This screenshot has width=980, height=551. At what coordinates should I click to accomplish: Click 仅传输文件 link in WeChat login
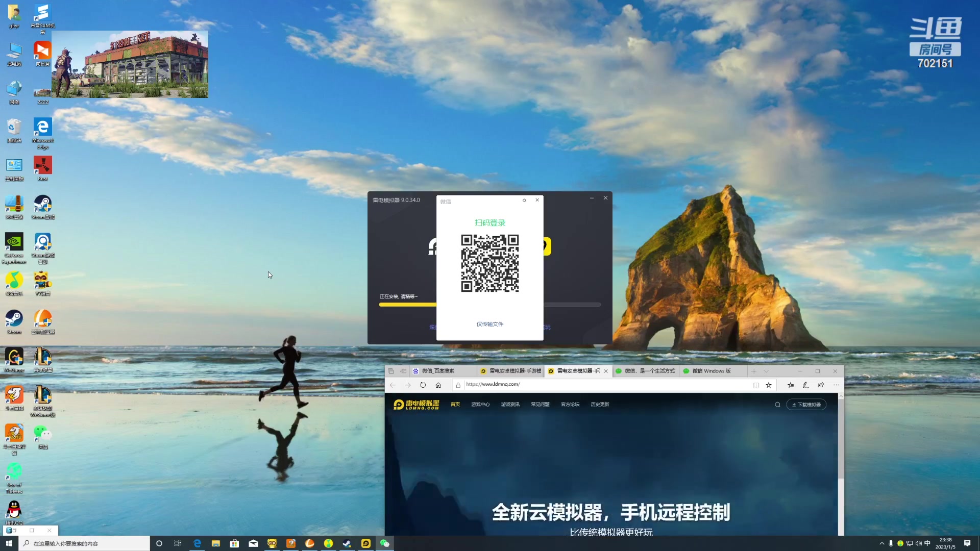point(490,324)
